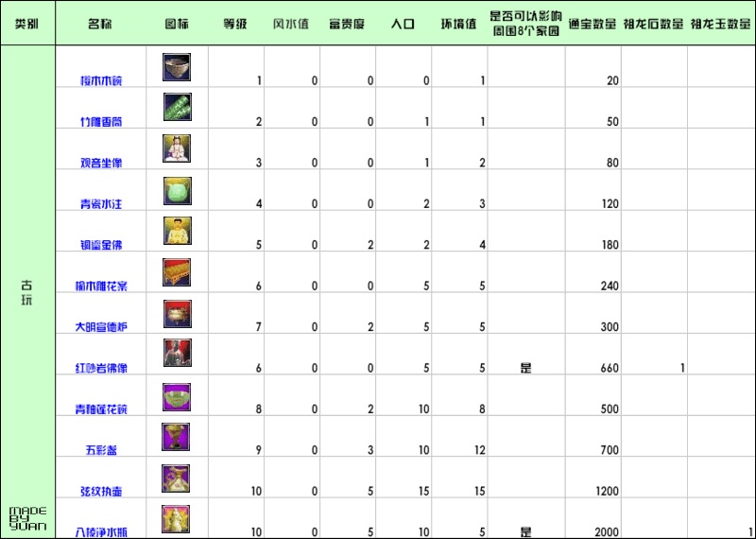The height and width of the screenshot is (539, 756).
Task: Click 是 in the 八棱净水瓶 row
Action: pos(526,531)
